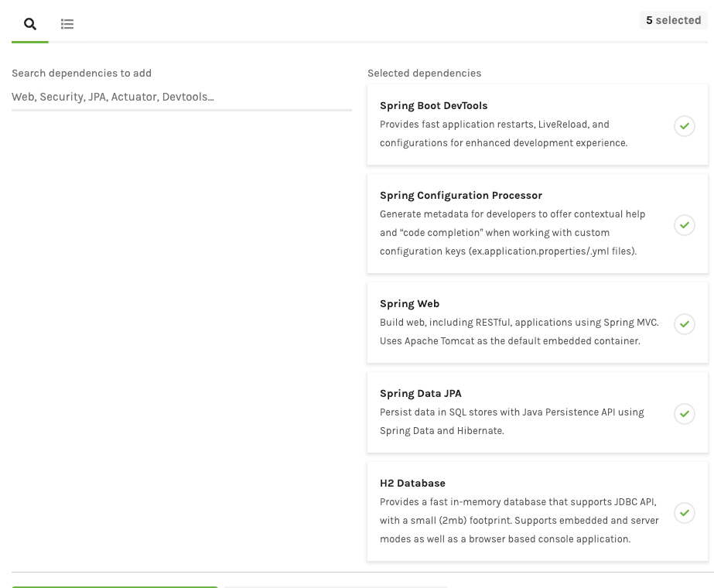Click the checkmark icon beside Spring Web

click(x=684, y=324)
